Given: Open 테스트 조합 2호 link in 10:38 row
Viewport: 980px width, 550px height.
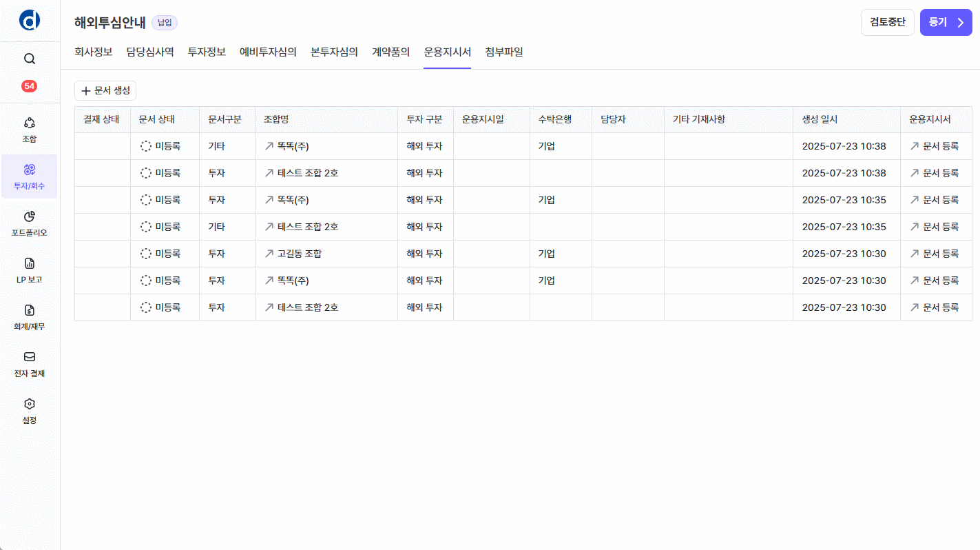Looking at the screenshot, I should coord(301,173).
